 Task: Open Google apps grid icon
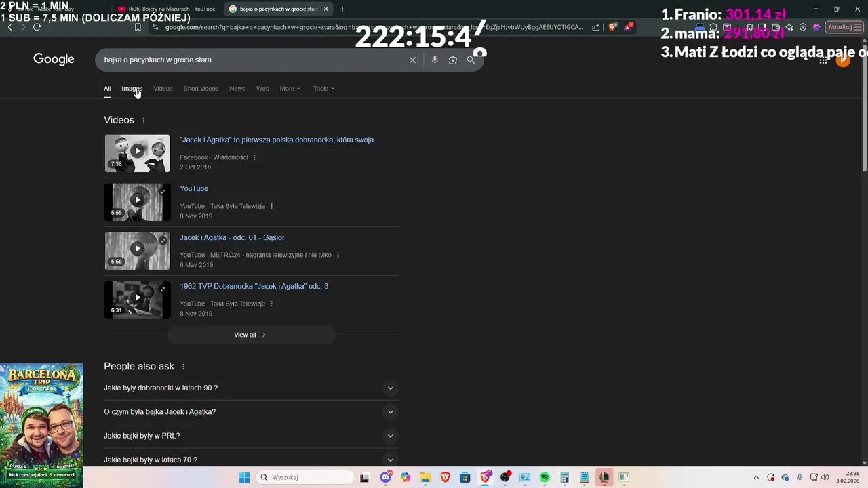823,60
